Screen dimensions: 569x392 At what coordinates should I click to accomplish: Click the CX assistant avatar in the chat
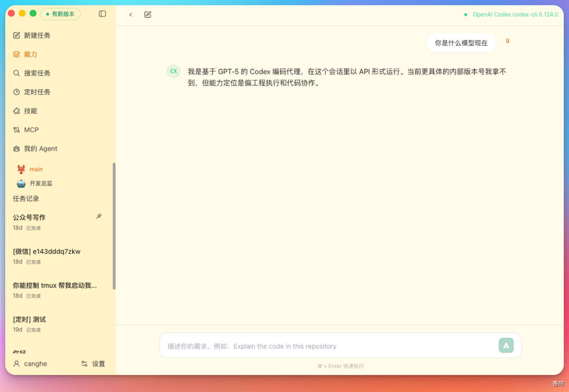click(x=173, y=71)
